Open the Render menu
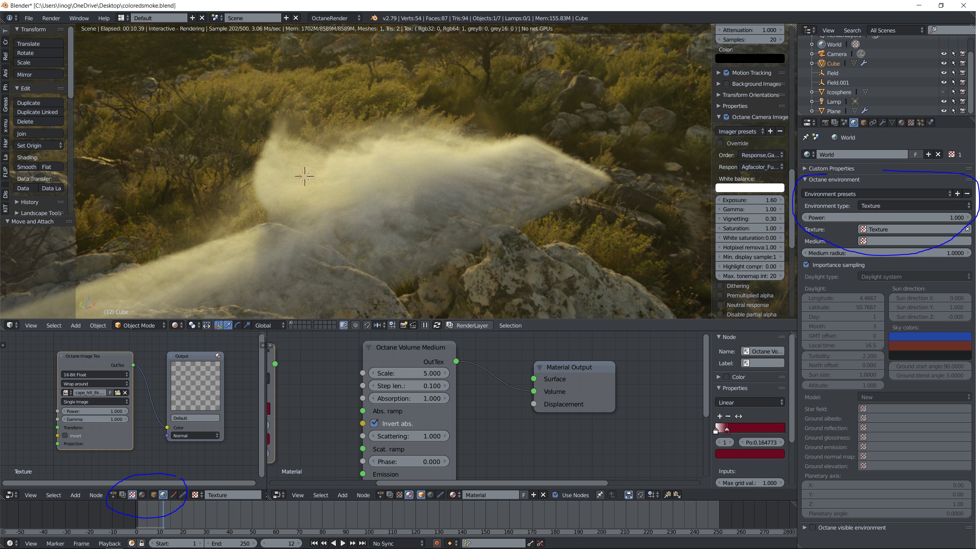 (x=51, y=18)
